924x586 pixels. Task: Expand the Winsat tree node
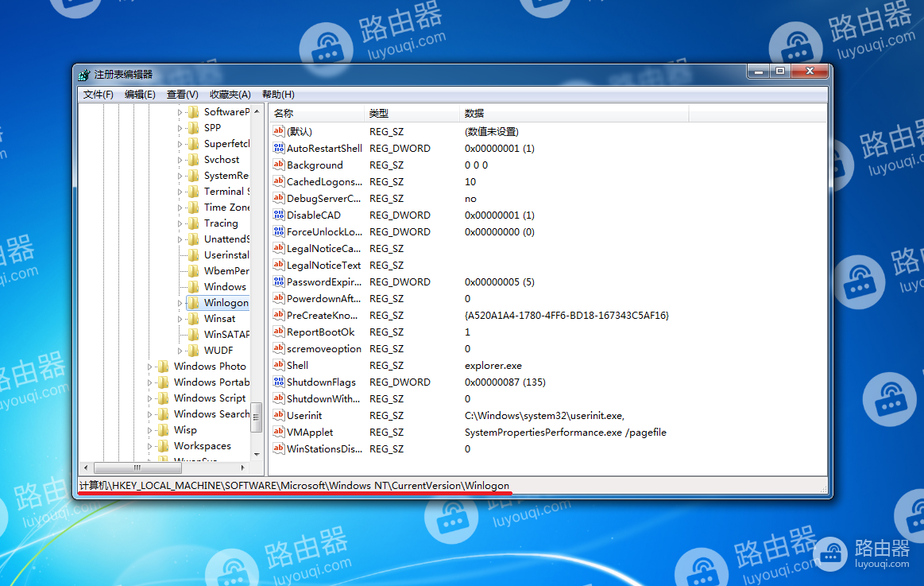pyautogui.click(x=180, y=319)
